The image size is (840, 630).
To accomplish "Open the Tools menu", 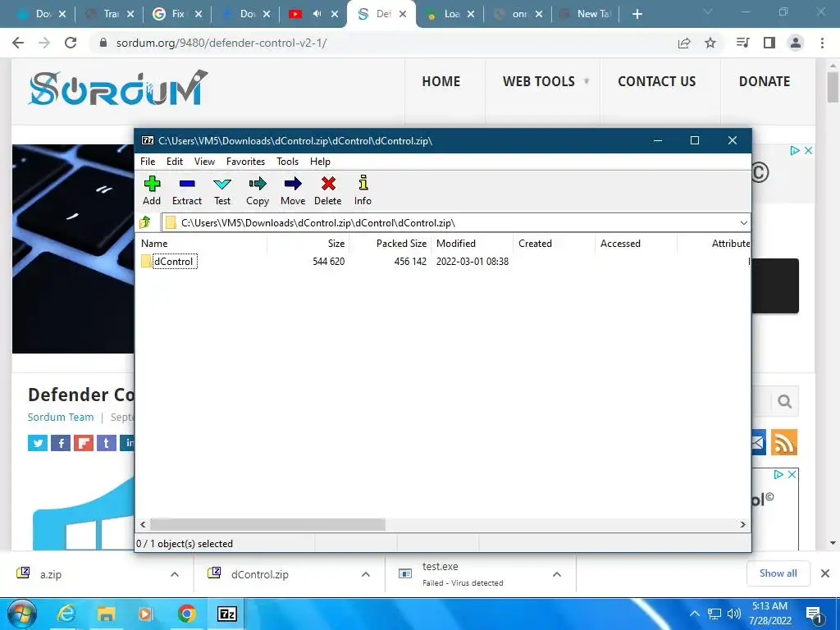I will coord(288,162).
